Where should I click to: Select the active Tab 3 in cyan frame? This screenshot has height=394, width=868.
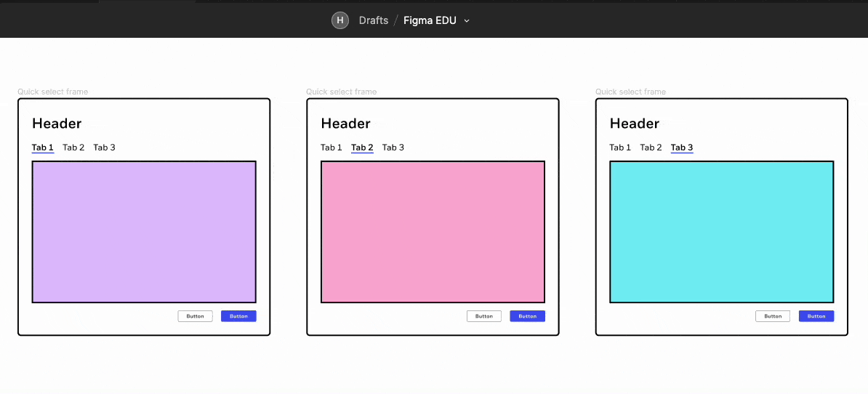coord(682,147)
